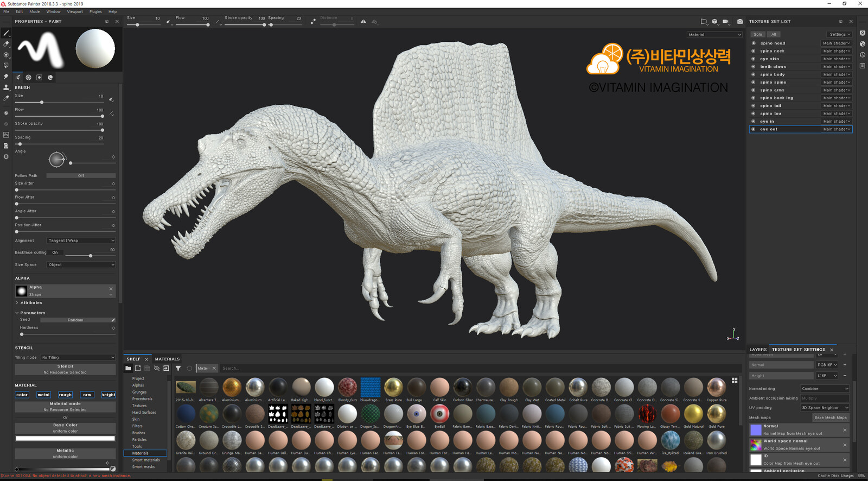Click the All button in Texture Set List
The height and width of the screenshot is (481, 868).
click(774, 34)
